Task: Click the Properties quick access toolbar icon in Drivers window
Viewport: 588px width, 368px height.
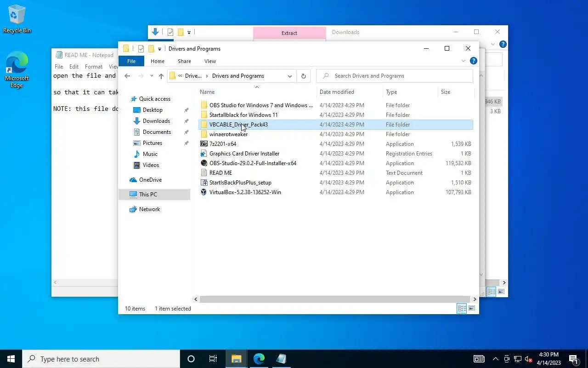Action: tap(141, 49)
